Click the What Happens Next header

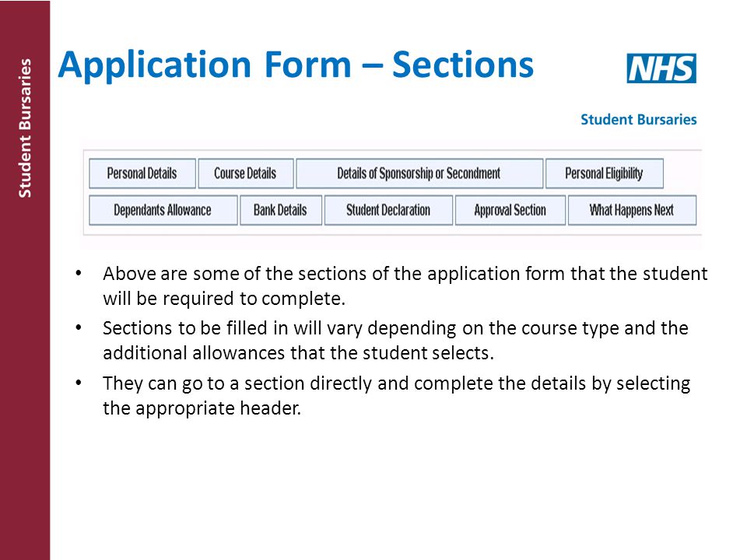point(632,210)
